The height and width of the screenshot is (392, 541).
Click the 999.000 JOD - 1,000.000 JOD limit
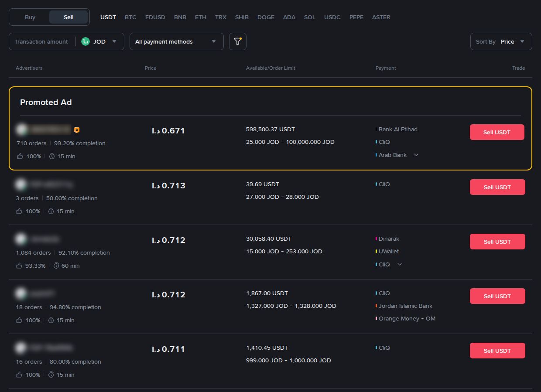tap(288, 361)
